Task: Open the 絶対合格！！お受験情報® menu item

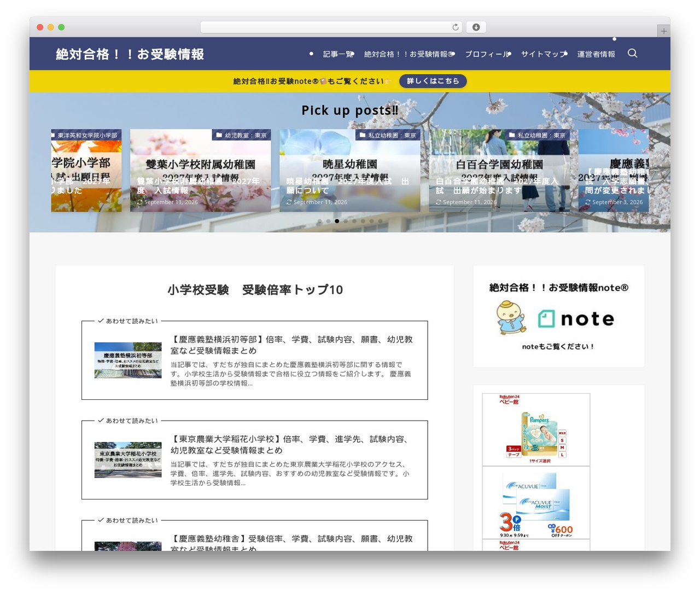Action: tap(410, 54)
